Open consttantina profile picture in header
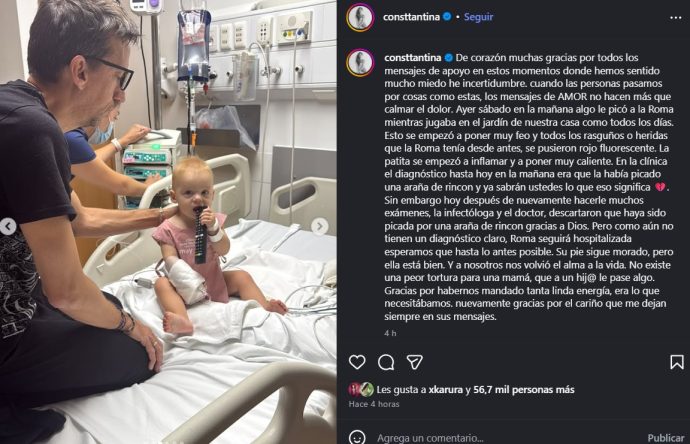The image size is (690, 444). click(x=360, y=17)
